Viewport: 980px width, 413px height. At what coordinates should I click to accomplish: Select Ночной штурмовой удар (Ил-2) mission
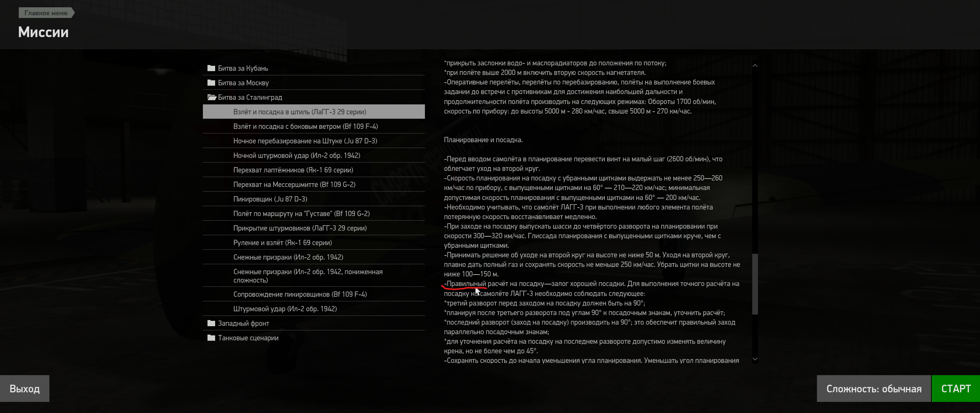(314, 155)
